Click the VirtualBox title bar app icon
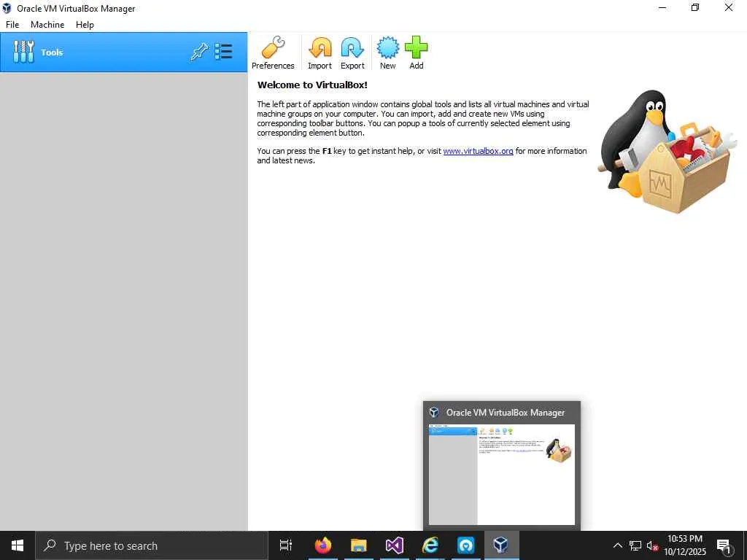Screen dimensions: 747x560 pyautogui.click(x=7, y=8)
